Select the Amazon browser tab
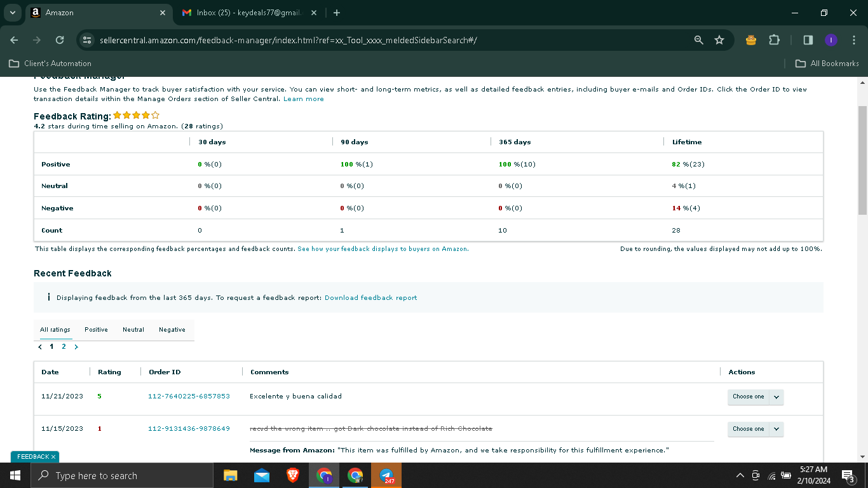This screenshot has height=488, width=868. [x=98, y=13]
